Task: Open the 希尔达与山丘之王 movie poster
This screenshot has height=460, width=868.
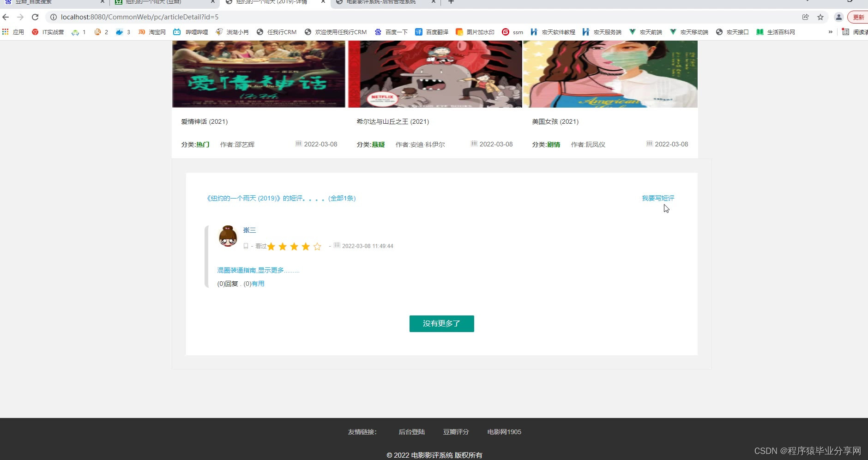Action: (x=435, y=74)
